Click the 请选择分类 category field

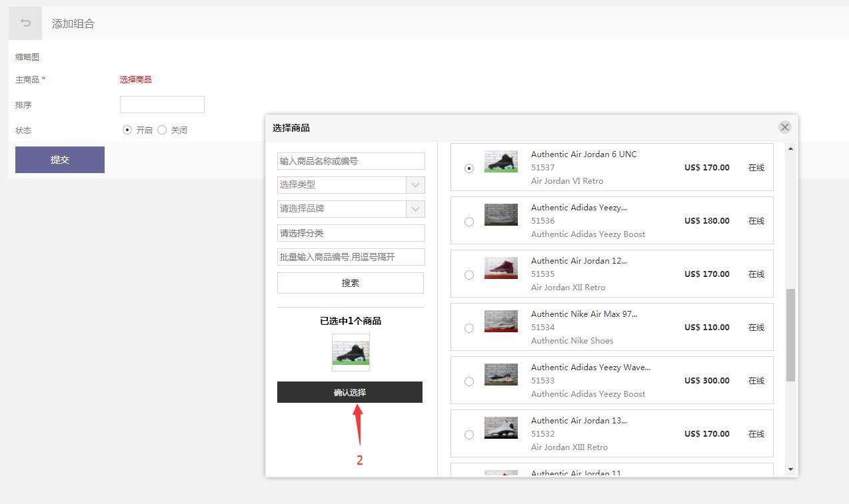pos(351,233)
